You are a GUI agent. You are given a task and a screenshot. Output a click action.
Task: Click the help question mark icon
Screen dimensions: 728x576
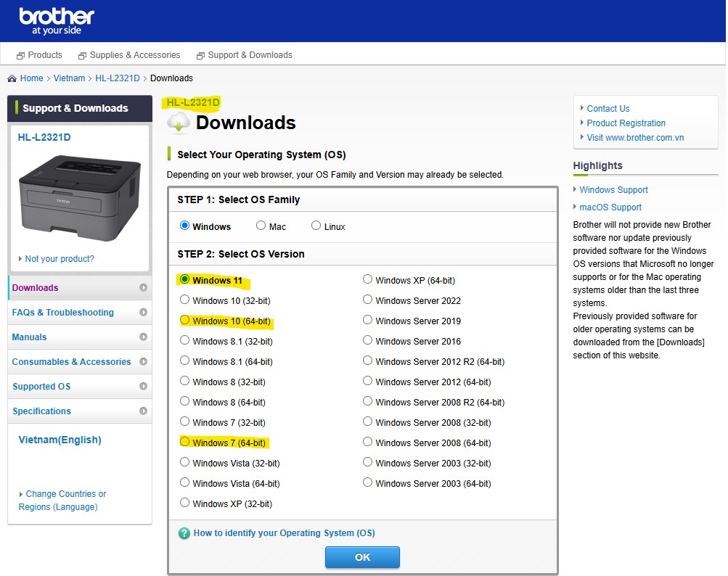pyautogui.click(x=184, y=533)
